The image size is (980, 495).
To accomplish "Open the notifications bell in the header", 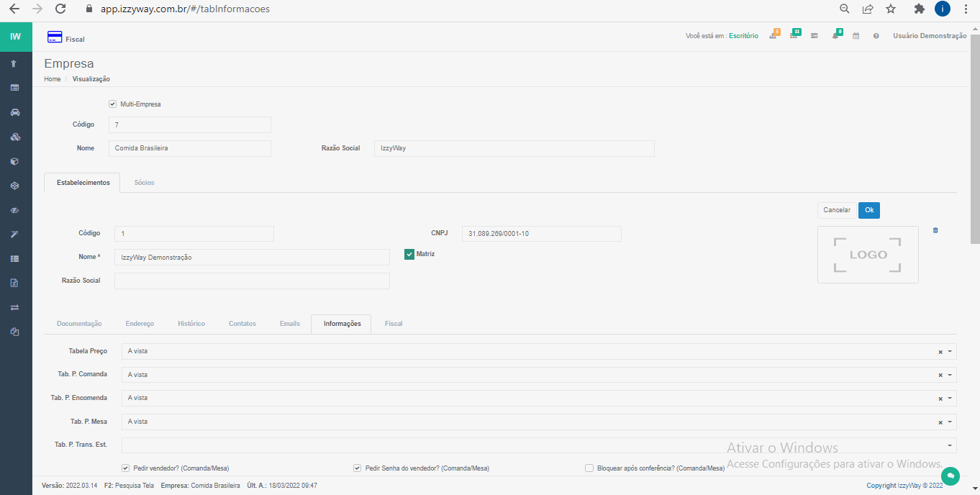I will 835,36.
